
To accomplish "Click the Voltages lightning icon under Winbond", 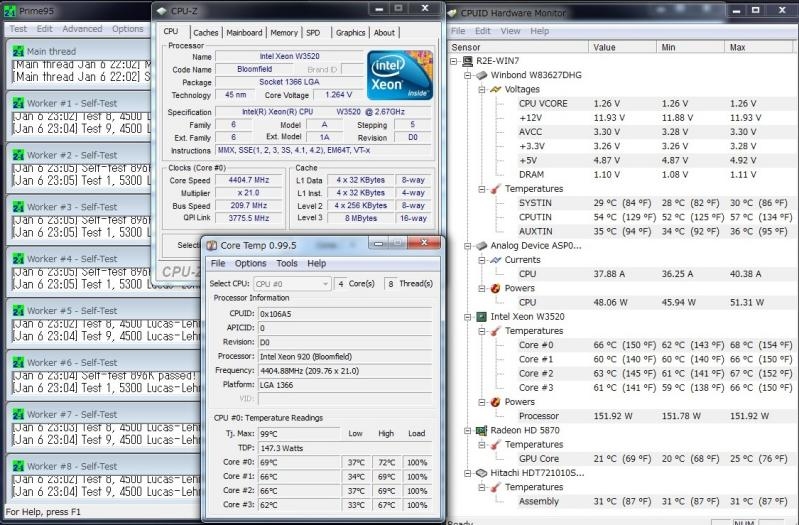I will pyautogui.click(x=495, y=89).
